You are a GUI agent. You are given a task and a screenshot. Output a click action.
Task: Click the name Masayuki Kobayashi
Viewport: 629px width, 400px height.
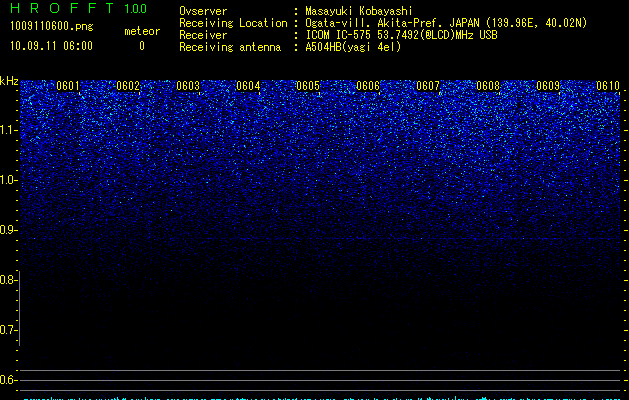(359, 11)
